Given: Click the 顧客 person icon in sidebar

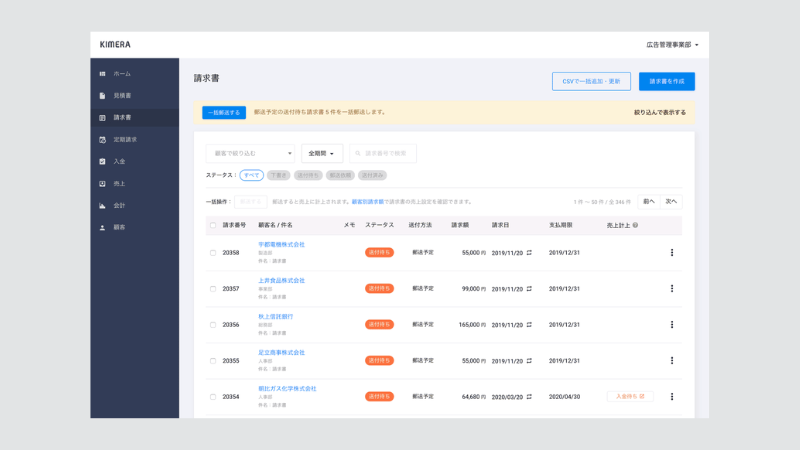Looking at the screenshot, I should (102, 227).
